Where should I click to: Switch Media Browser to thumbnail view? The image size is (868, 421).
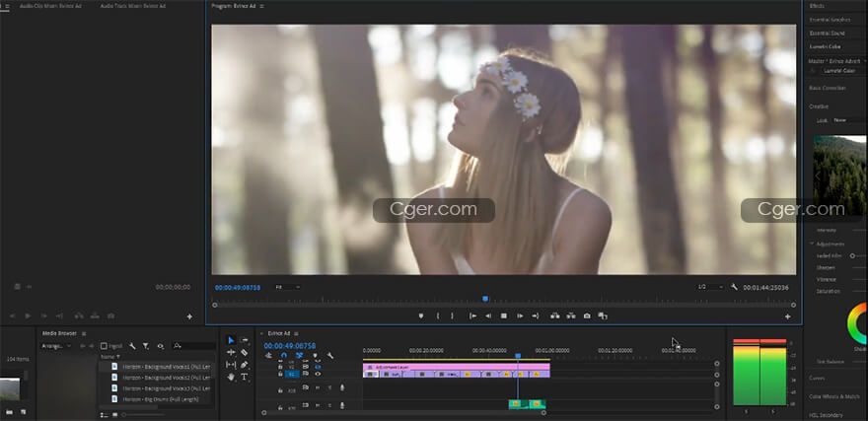tap(115, 414)
